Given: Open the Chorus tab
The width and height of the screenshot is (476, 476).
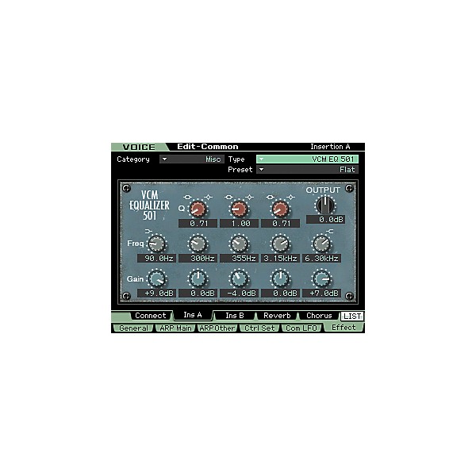Looking at the screenshot, I should click(x=319, y=316).
